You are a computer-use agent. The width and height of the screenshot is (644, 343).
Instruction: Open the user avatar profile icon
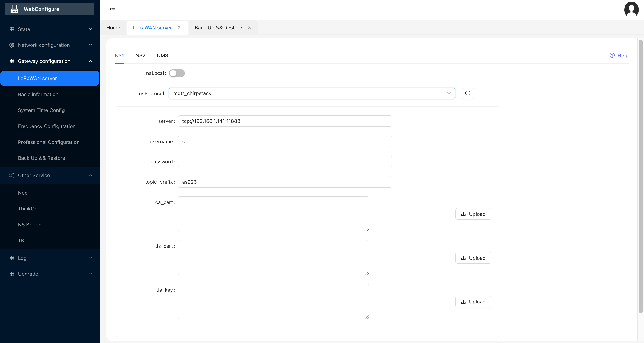[631, 9]
